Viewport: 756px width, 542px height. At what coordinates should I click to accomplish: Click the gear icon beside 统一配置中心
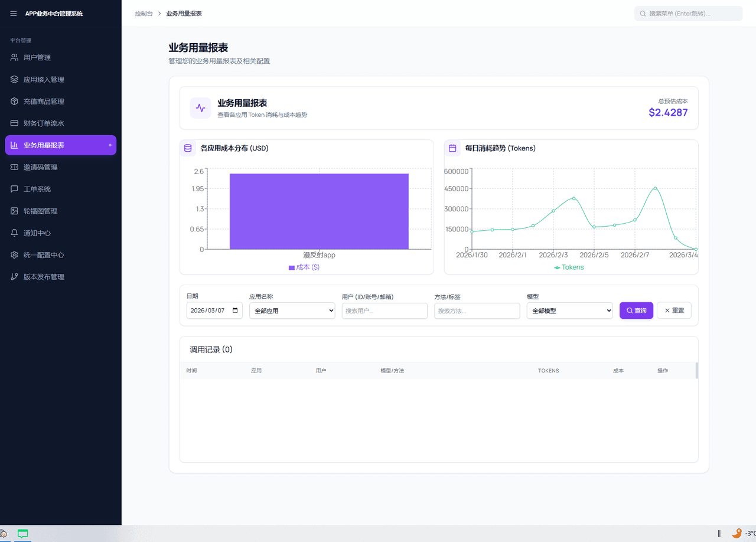[14, 255]
